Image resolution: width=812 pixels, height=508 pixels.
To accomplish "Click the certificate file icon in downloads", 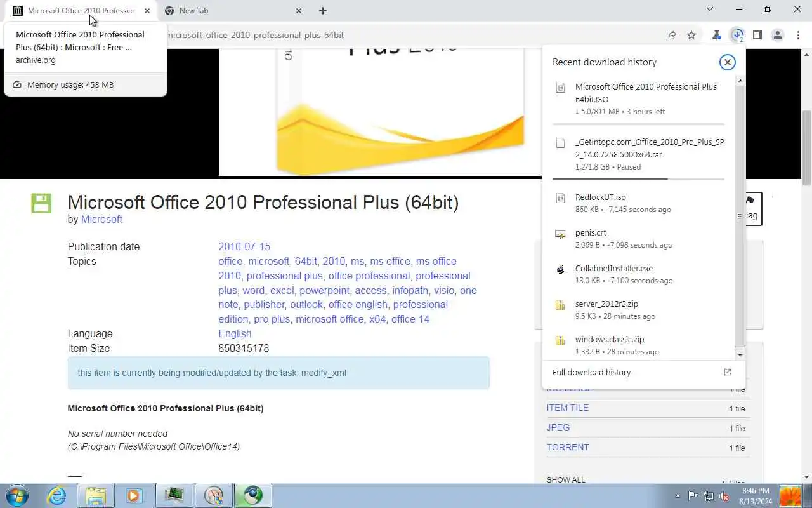I will [x=560, y=234].
